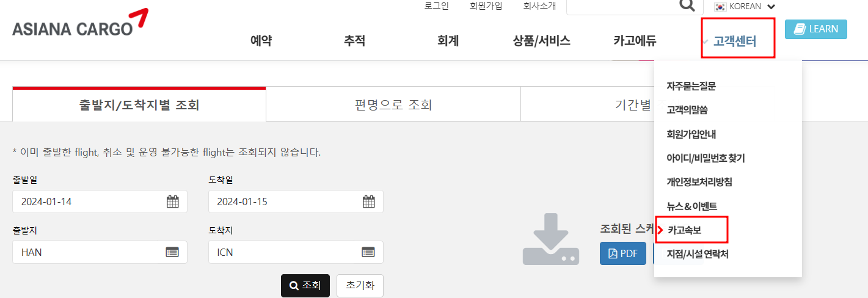The height and width of the screenshot is (298, 868).
Task: Click the Asiana Cargo logo
Action: pos(80,23)
